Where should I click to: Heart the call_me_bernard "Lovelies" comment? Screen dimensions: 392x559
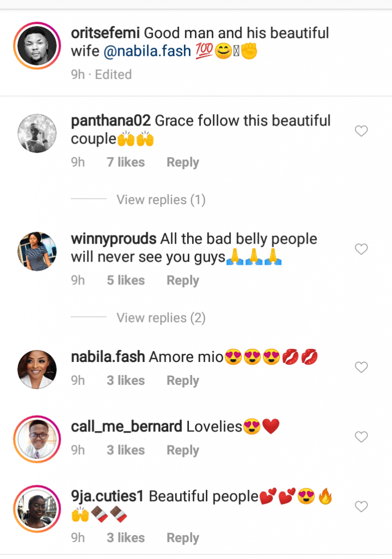(x=361, y=437)
